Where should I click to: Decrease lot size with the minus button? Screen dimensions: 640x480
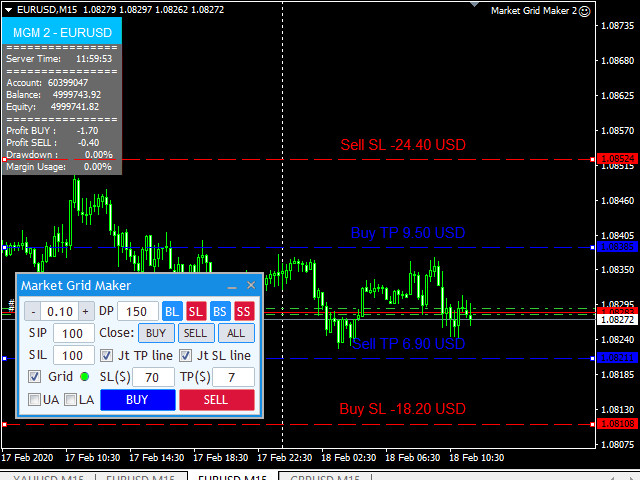pyautogui.click(x=33, y=312)
